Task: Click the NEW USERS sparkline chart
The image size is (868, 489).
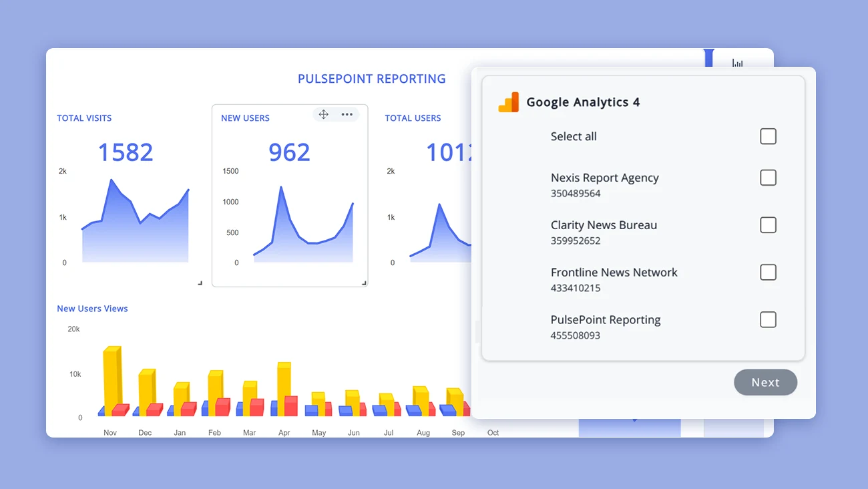Action: coord(304,227)
